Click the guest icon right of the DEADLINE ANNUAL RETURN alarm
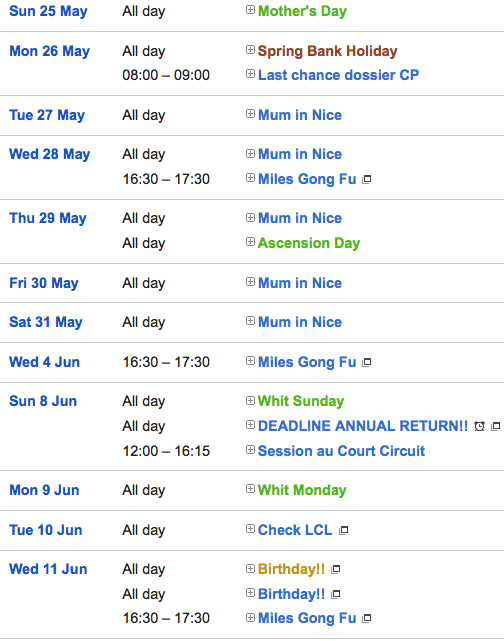504x641 pixels. pyautogui.click(x=495, y=426)
